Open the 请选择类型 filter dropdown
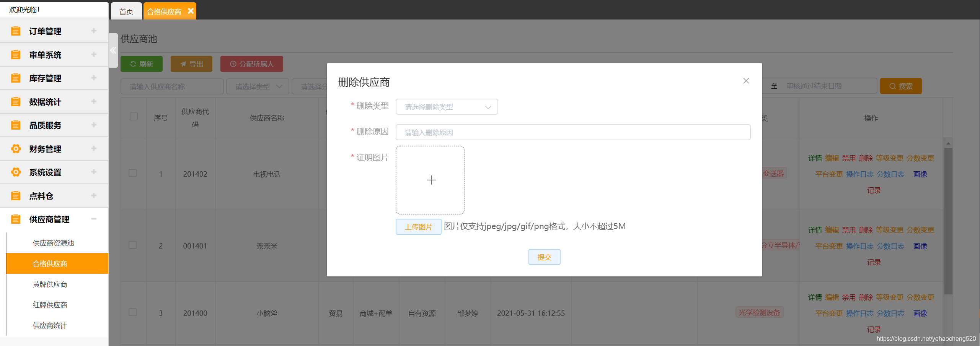The width and height of the screenshot is (980, 346). pyautogui.click(x=257, y=86)
